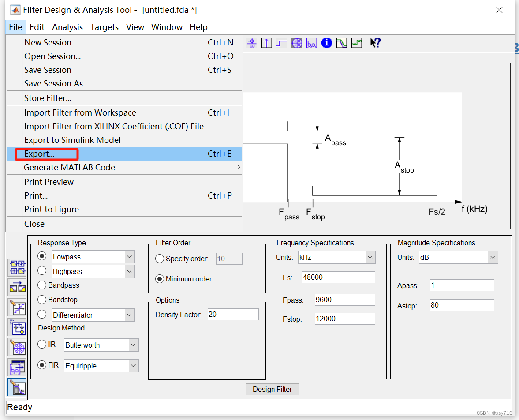519x420 pixels.
Task: Select Minimum order option
Action: click(160, 279)
